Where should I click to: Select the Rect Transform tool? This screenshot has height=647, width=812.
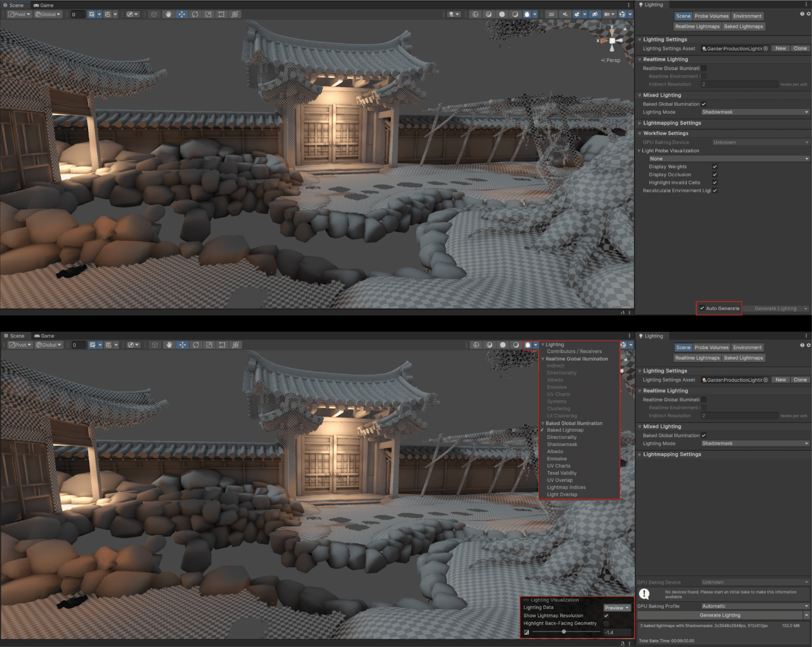221,14
